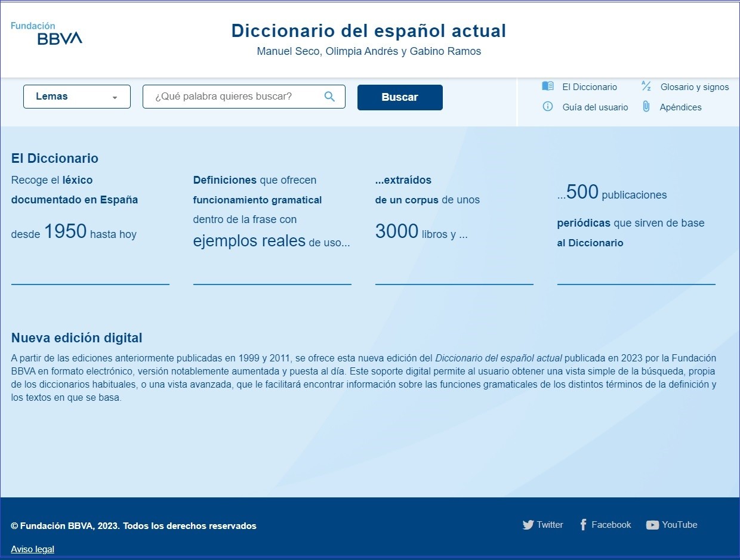Viewport: 740px width, 560px height.
Task: Click the Facebook icon in footer
Action: click(x=583, y=525)
